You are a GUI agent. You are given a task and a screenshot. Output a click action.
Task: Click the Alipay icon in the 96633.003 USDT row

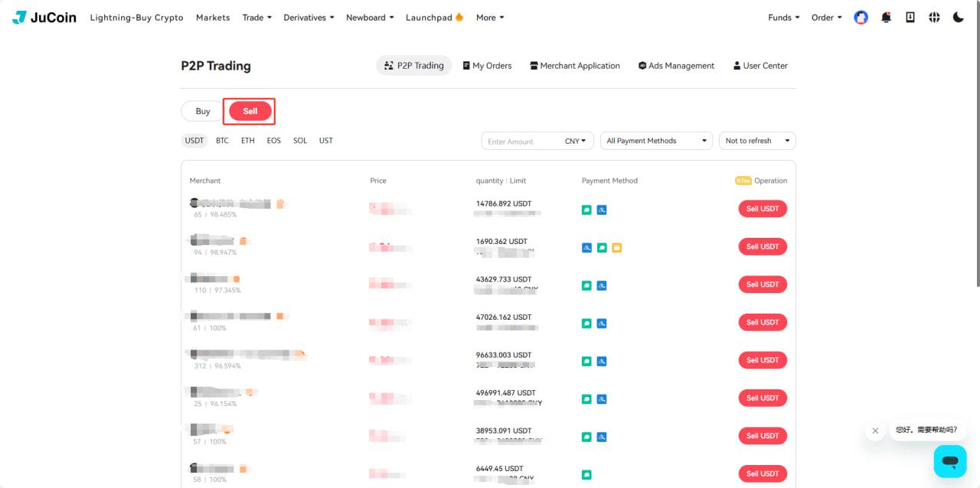pyautogui.click(x=602, y=361)
